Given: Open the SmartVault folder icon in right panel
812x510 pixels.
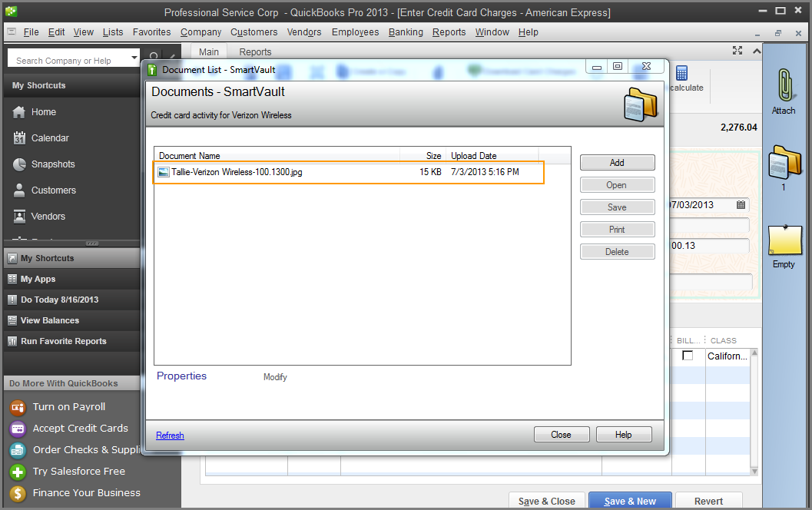Looking at the screenshot, I should tap(784, 162).
